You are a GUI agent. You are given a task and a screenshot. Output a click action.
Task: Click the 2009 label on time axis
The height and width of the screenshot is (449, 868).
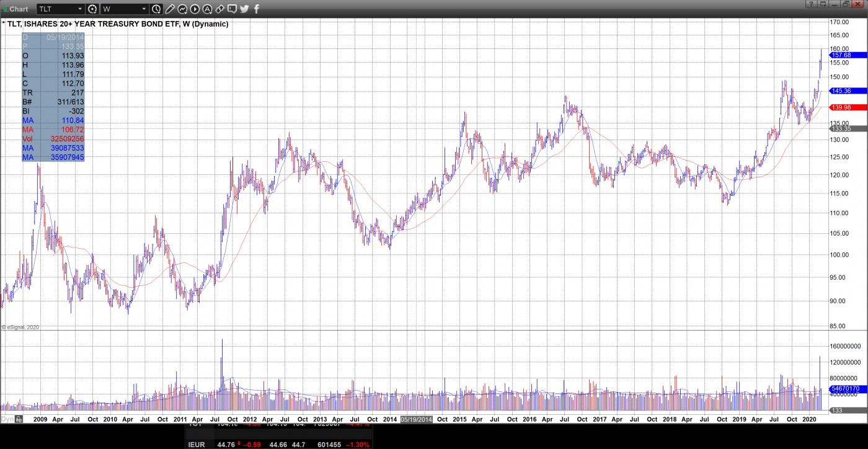(x=40, y=419)
